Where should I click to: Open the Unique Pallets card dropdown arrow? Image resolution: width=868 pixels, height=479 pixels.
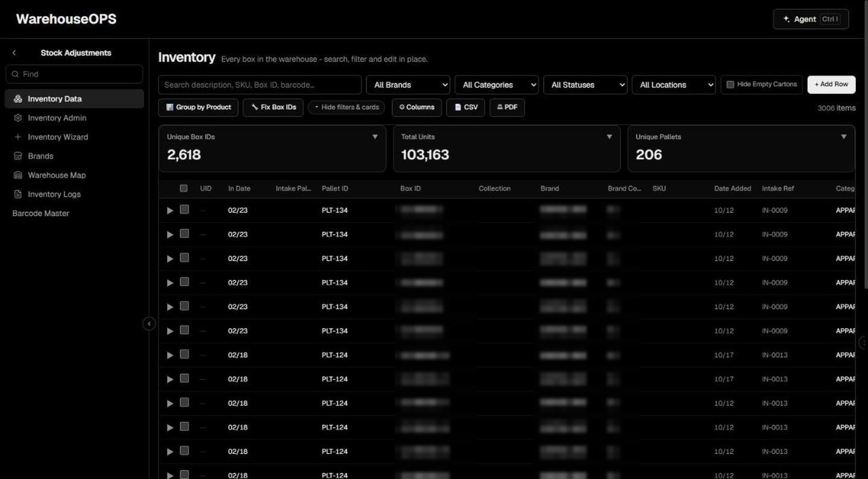pos(843,137)
